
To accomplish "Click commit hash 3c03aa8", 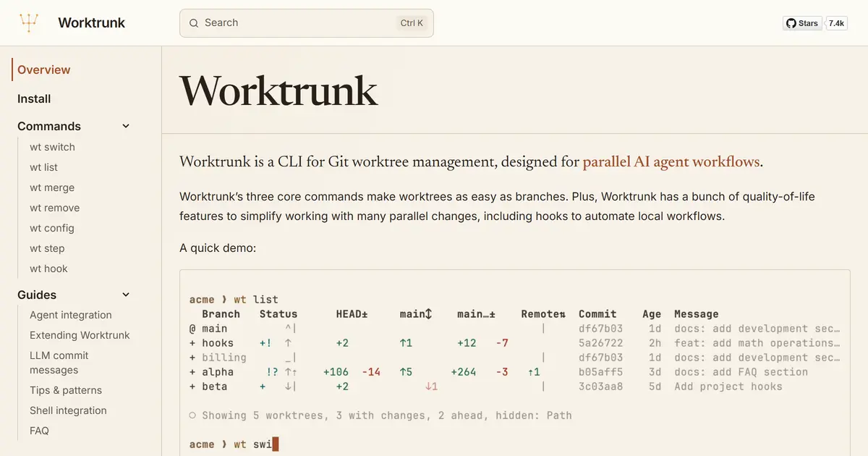I will (x=600, y=387).
